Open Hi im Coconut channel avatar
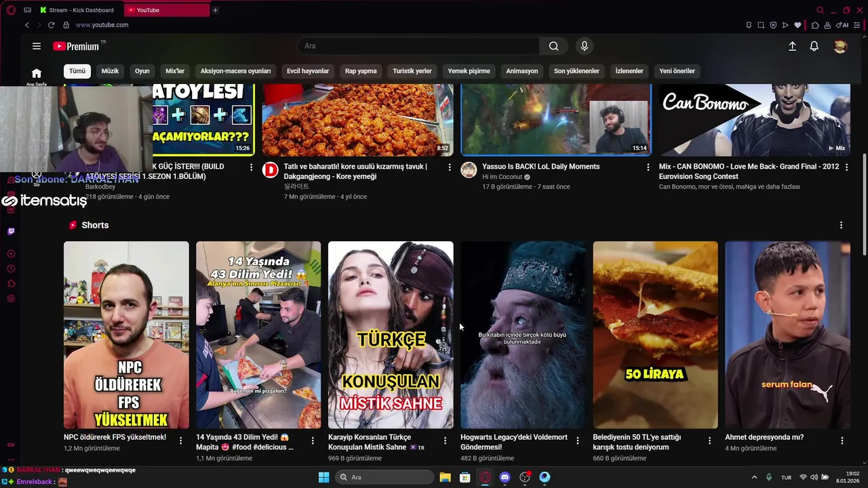The height and width of the screenshot is (488, 868). [x=469, y=170]
